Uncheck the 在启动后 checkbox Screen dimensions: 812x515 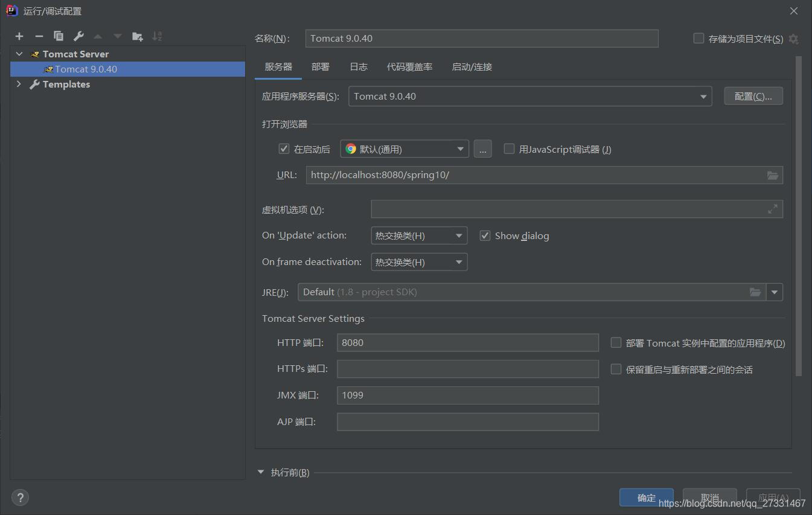pyautogui.click(x=284, y=149)
